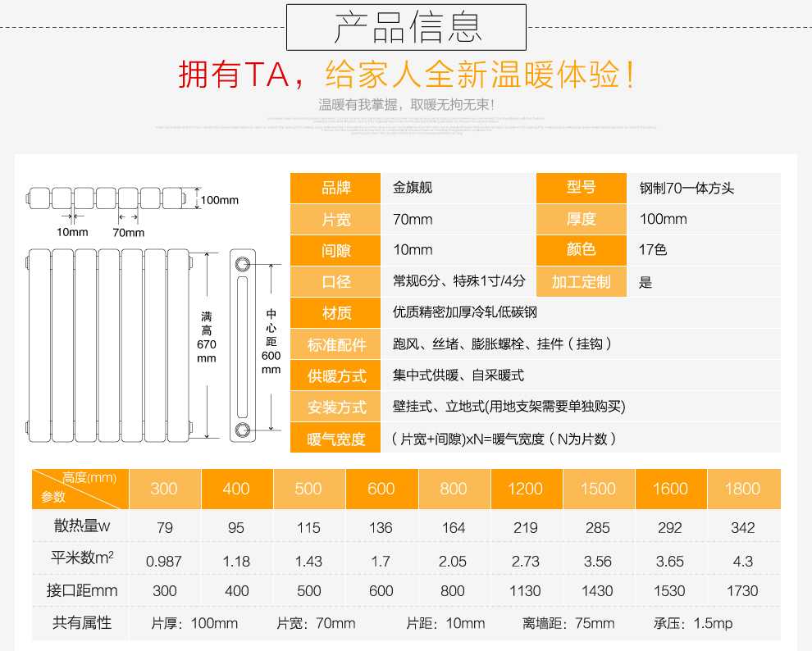Select the orange 型号 label cell
The width and height of the screenshot is (812, 651).
[x=581, y=188]
